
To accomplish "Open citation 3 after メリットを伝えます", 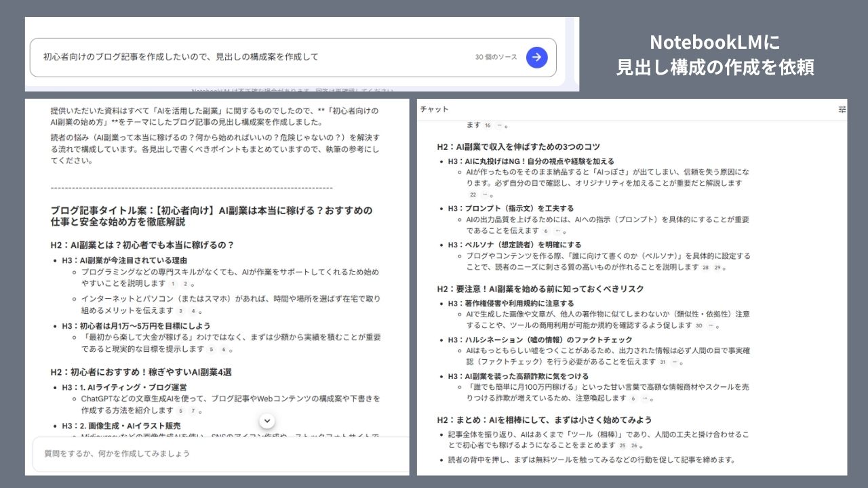I will (x=181, y=311).
